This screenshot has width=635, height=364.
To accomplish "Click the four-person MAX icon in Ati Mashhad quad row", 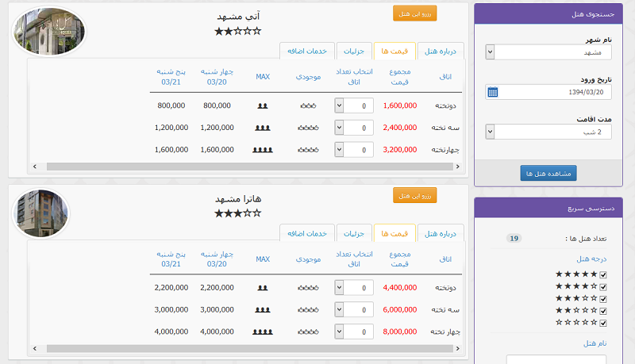I will tap(263, 150).
